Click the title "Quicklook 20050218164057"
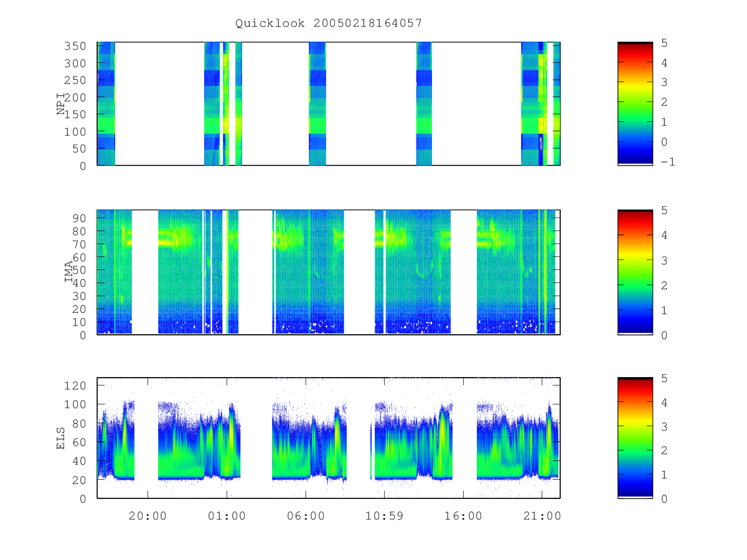The height and width of the screenshot is (560, 747). (x=329, y=23)
